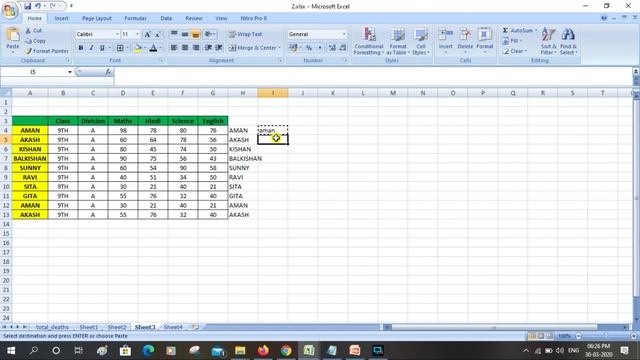Image resolution: width=640 pixels, height=360 pixels.
Task: Open Firefox from the taskbar
Action: [x=263, y=350]
